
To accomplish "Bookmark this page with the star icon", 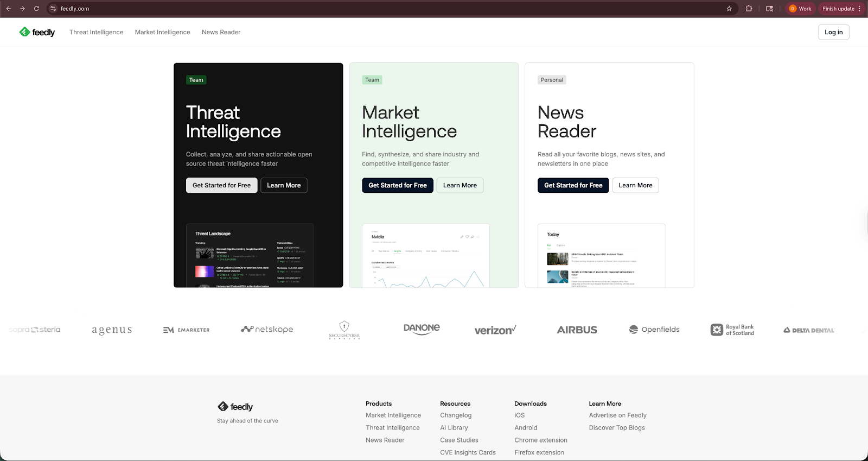I will click(729, 9).
